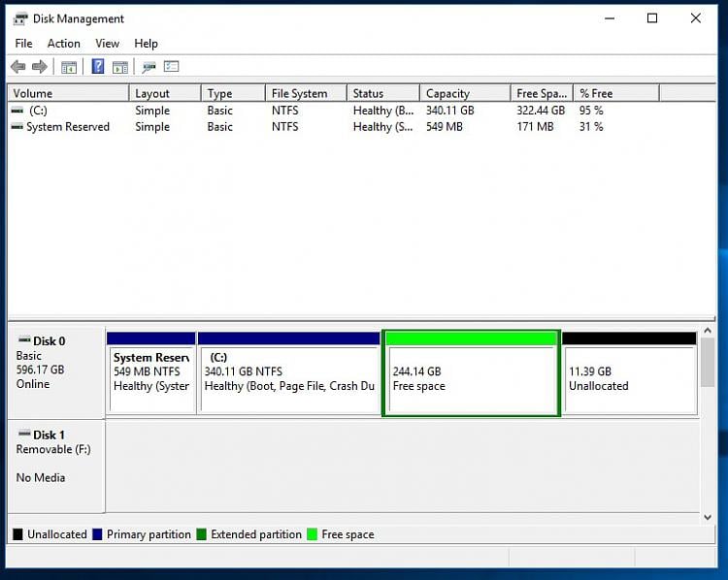728x580 pixels.
Task: Sort by the Type column header
Action: (233, 93)
